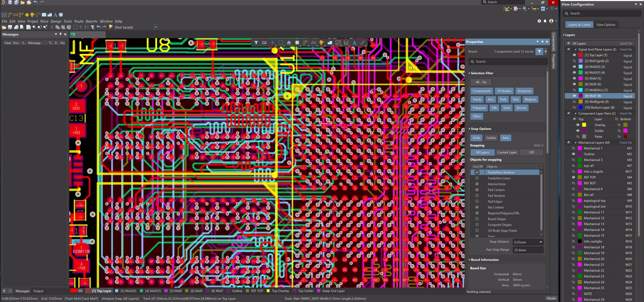The width and height of the screenshot is (644, 302).
Task: Switch to the View Options tab
Action: point(606,25)
